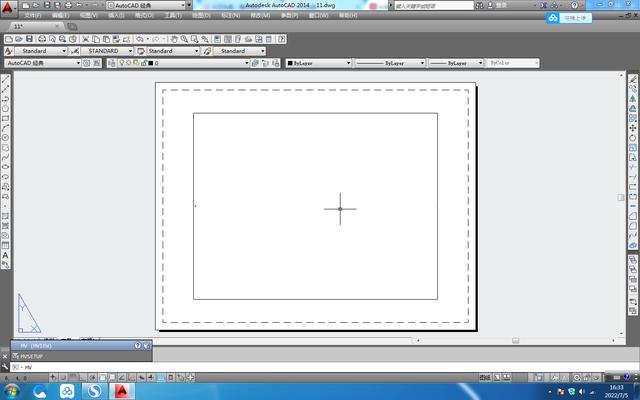640x400 pixels.
Task: Click the AutoCAD application menu logo
Action: tap(7, 6)
